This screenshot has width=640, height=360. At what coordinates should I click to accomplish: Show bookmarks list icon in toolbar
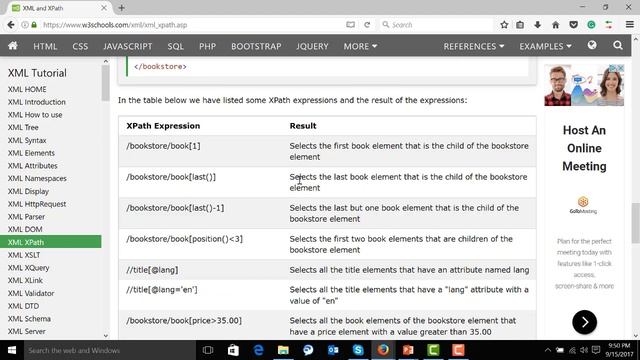click(x=520, y=25)
